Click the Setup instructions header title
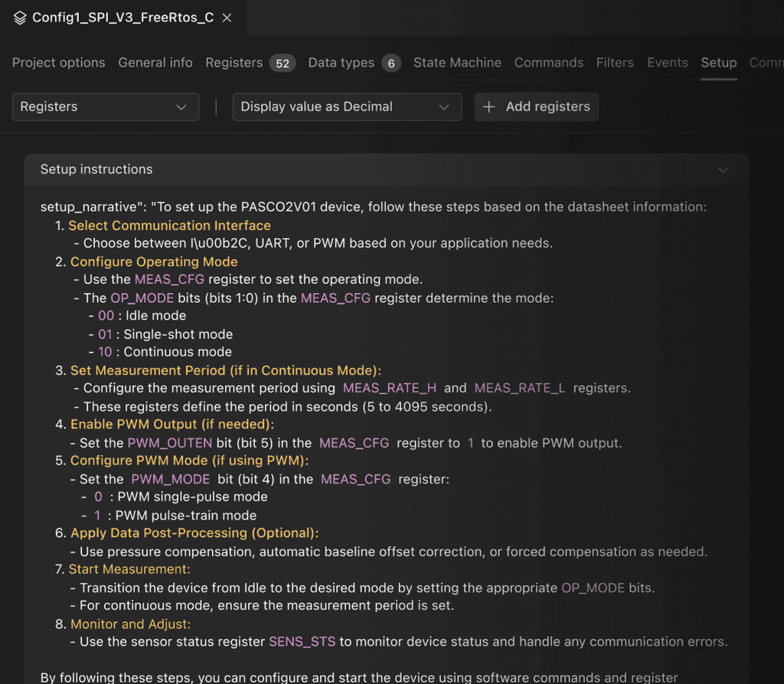The image size is (784, 684). click(96, 169)
